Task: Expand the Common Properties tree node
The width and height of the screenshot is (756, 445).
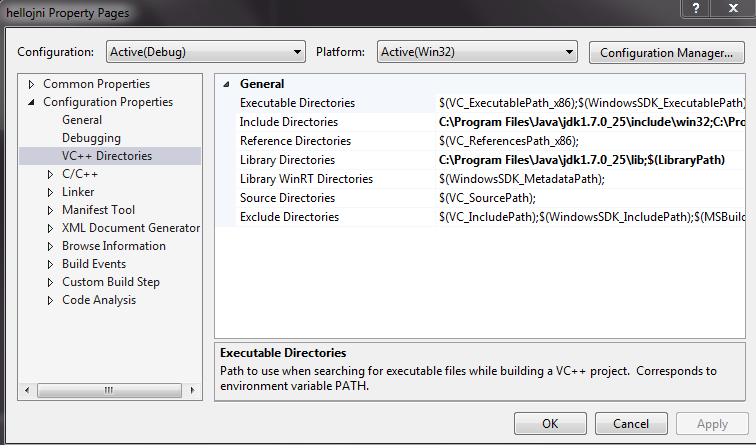Action: click(x=32, y=84)
